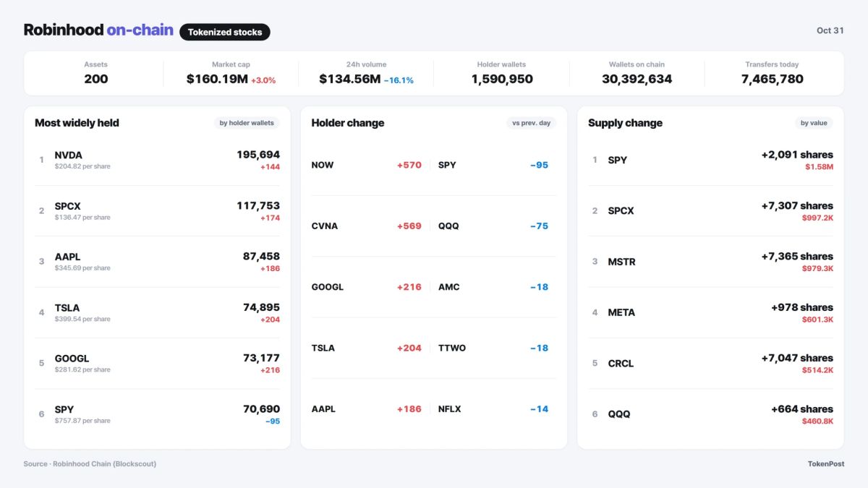Click AAPL's price "$345.69 per share"

pos(82,268)
